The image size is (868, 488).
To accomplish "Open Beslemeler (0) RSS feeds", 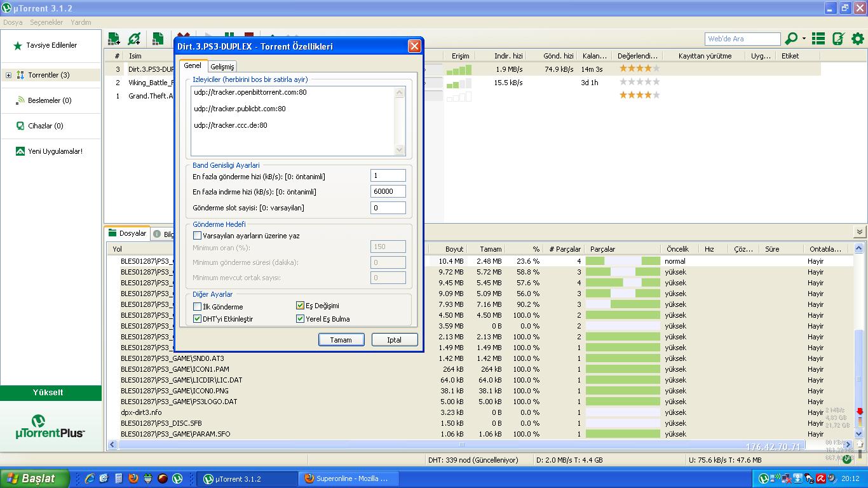I will coord(44,100).
